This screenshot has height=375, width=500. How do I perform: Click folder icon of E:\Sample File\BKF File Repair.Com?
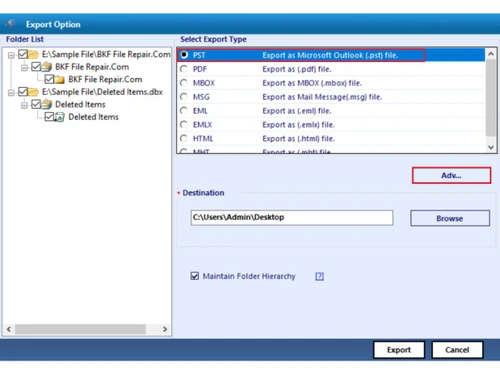[33, 54]
